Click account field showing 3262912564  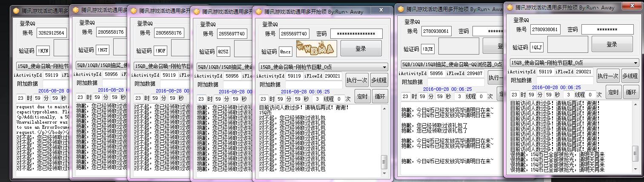point(52,32)
